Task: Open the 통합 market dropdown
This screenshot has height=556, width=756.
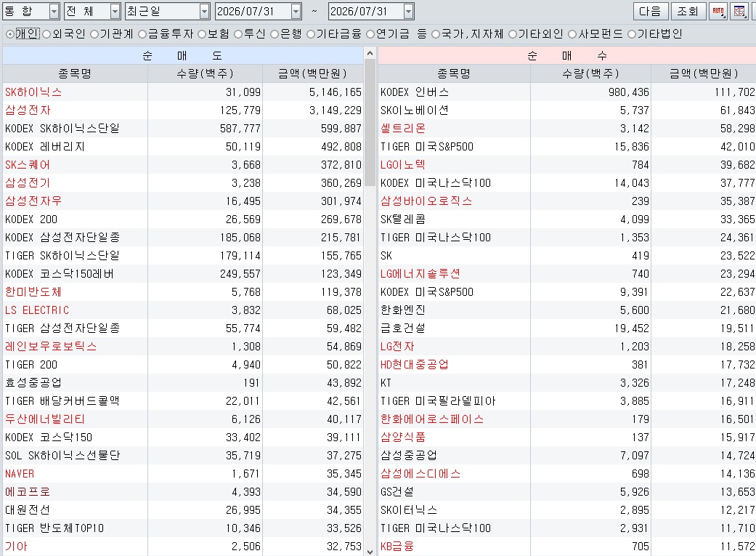Action: 54,11
